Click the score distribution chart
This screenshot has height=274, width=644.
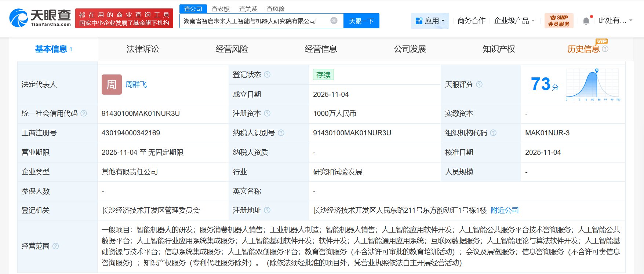[x=593, y=84]
